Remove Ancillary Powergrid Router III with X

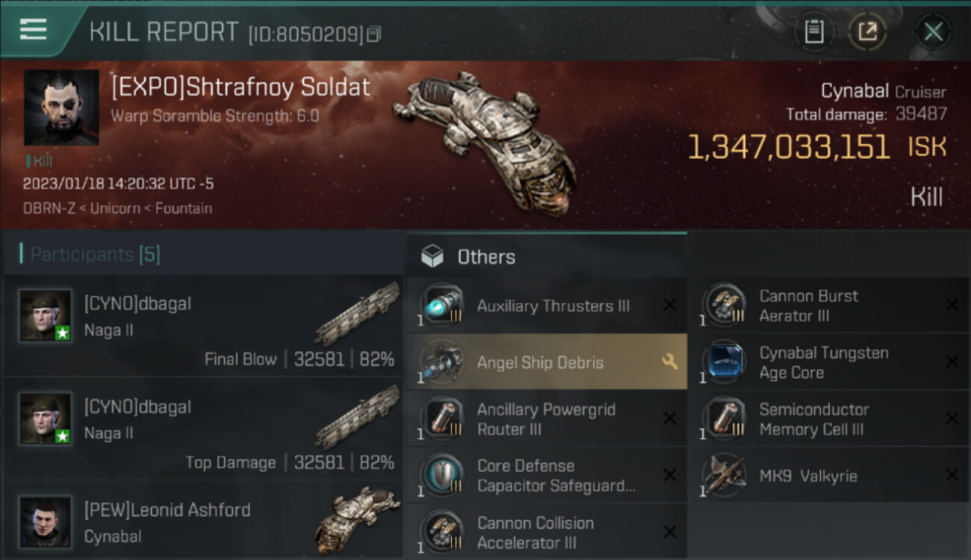pyautogui.click(x=669, y=419)
